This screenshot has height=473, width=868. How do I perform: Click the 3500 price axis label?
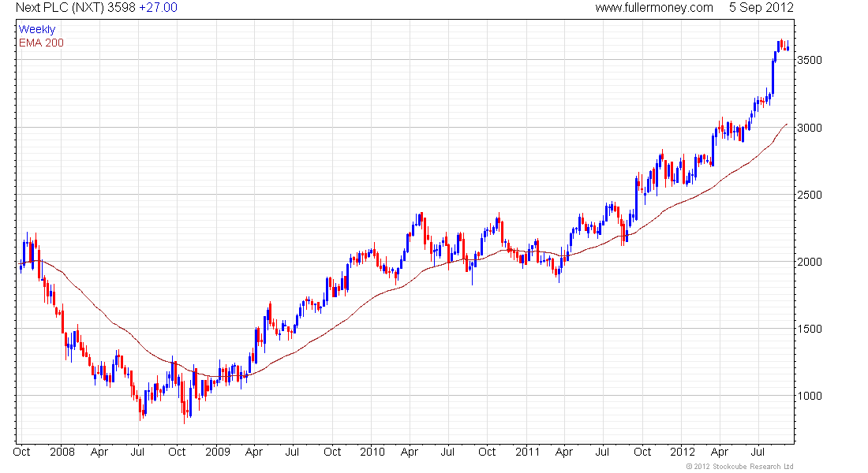[810, 60]
